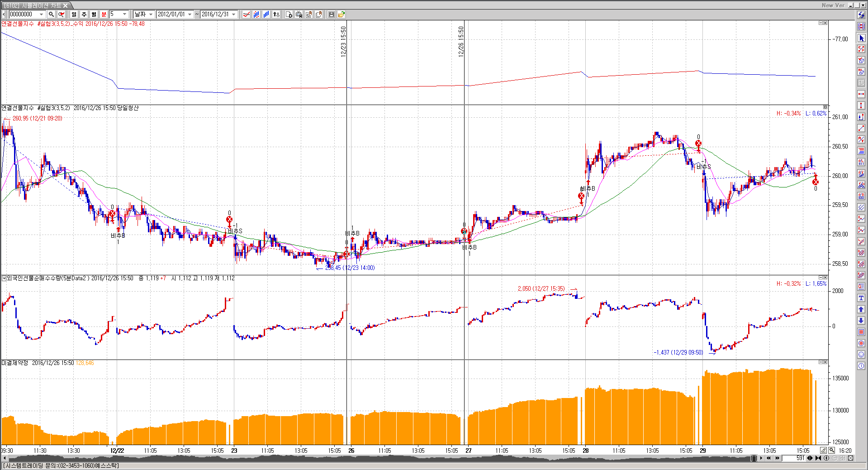Click the chart scroll slider handle
The image size is (868, 470).
pyautogui.click(x=754, y=458)
